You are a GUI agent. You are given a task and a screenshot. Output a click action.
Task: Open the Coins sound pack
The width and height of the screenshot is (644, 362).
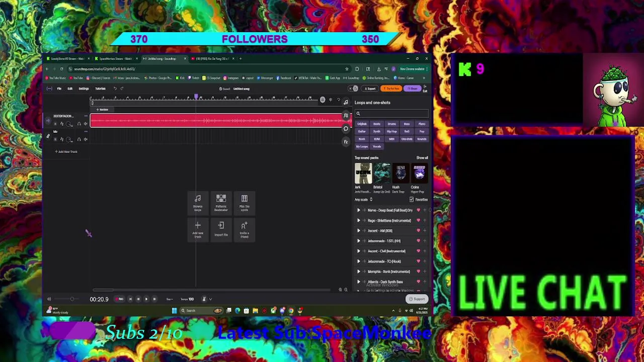pos(420,173)
